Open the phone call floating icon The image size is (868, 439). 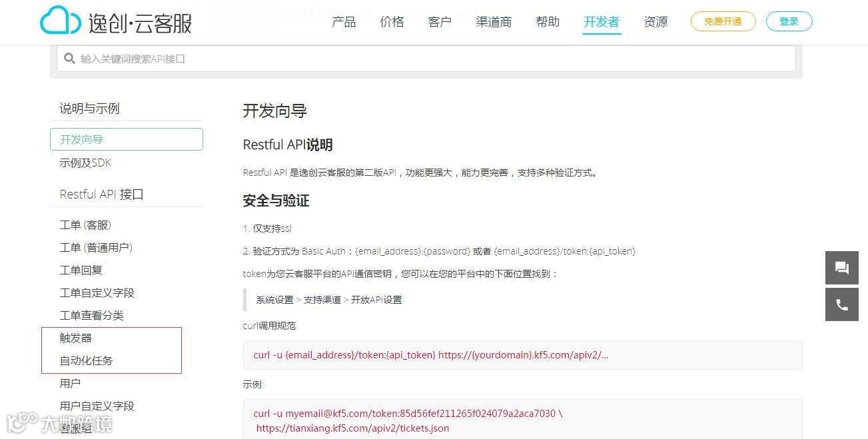click(x=842, y=304)
